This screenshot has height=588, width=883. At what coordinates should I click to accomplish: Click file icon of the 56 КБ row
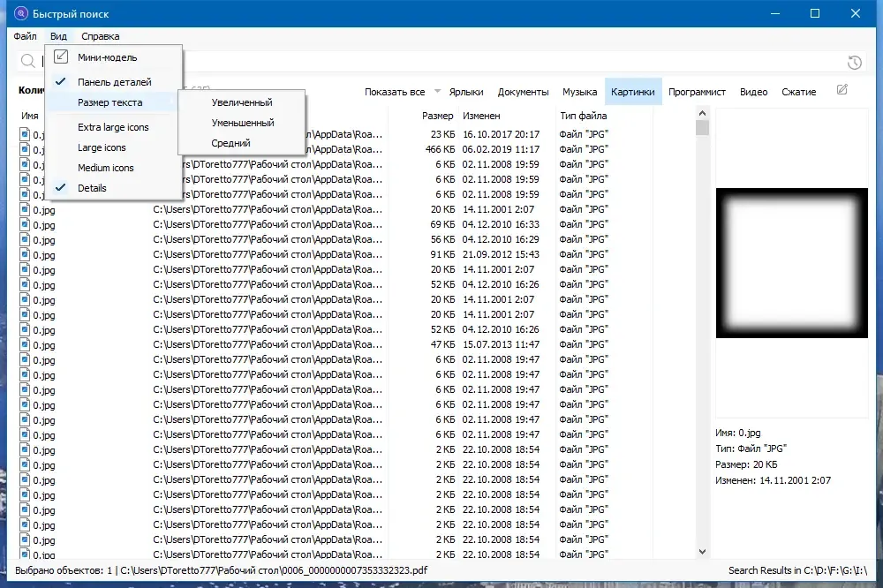(x=25, y=239)
